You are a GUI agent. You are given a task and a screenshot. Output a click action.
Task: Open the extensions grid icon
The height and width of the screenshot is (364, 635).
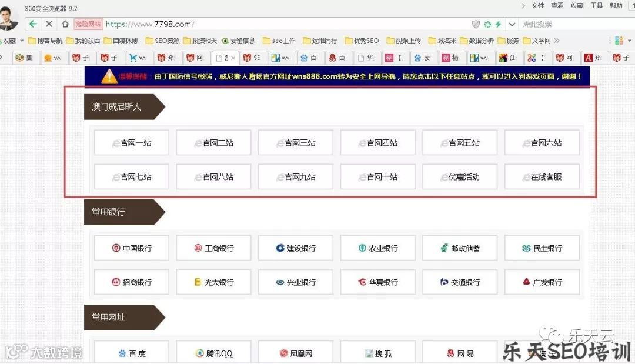click(x=619, y=41)
